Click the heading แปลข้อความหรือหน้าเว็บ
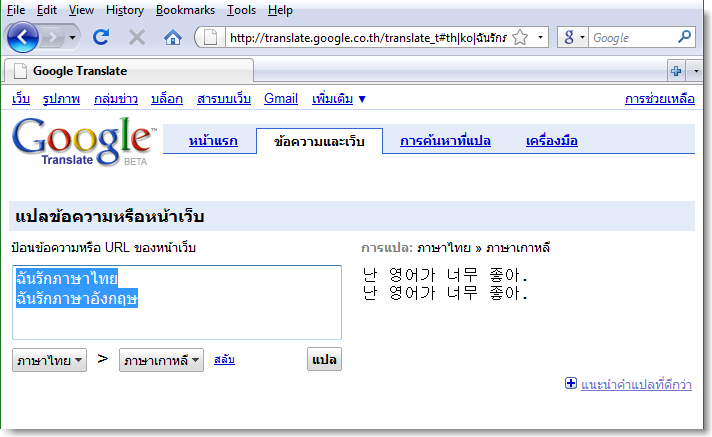This screenshot has height=437, width=712. [x=109, y=216]
